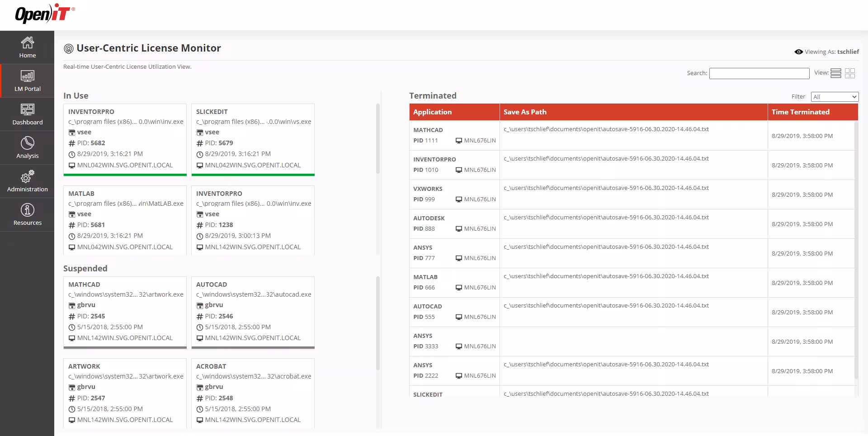Click monitor icon in VXWORKS PID 999 row
Screen dimensions: 868x436
pos(459,199)
